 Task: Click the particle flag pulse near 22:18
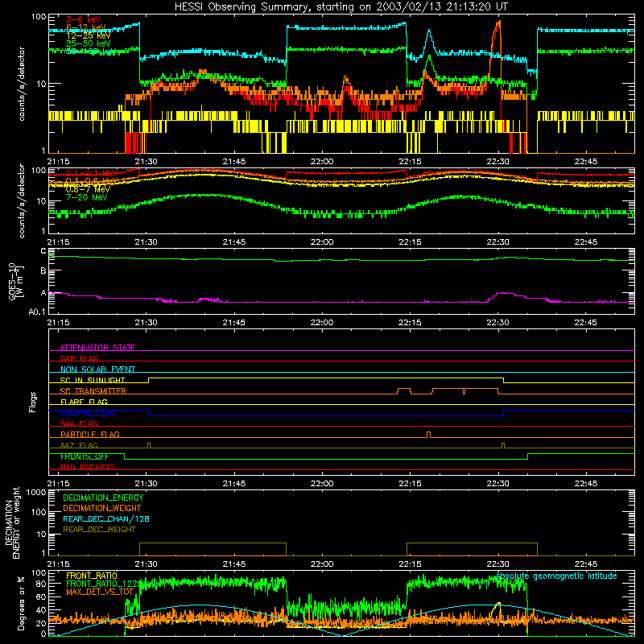click(429, 435)
